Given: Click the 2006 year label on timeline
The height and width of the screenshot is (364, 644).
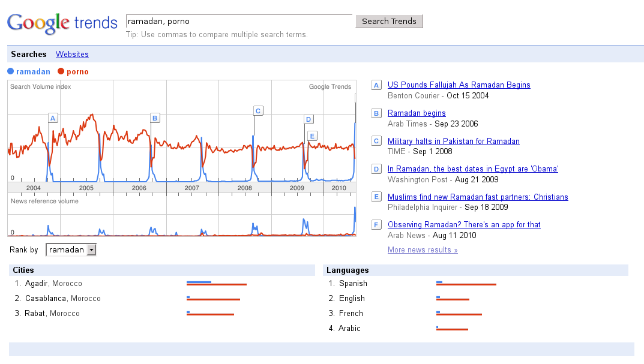Looking at the screenshot, I should [139, 188].
